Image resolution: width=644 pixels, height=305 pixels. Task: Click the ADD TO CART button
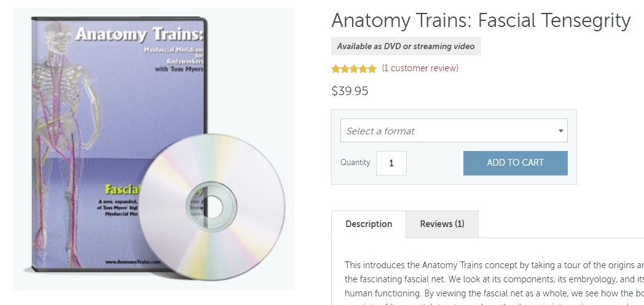pos(515,163)
